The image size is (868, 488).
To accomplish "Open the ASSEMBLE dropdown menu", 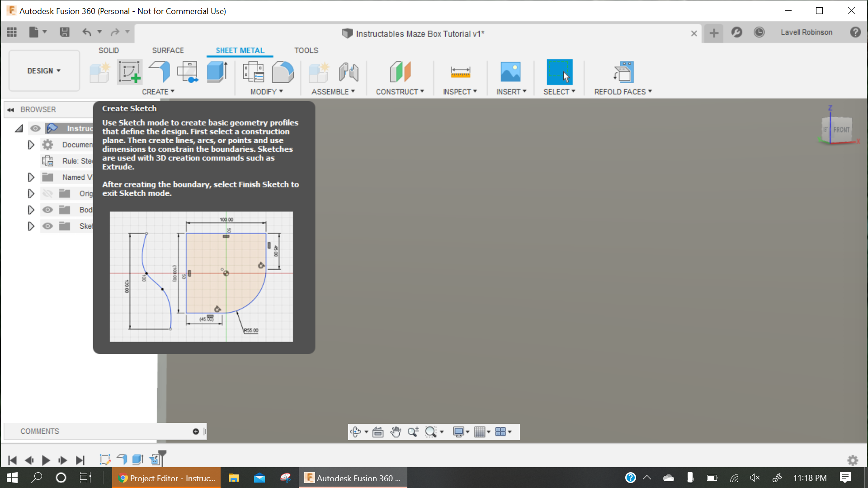I will coord(333,92).
